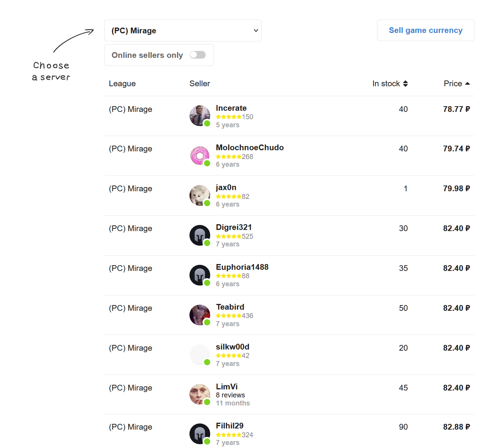This screenshot has height=448, width=499.
Task: Click the 78.77 ₽ price offer
Action: click(x=456, y=109)
